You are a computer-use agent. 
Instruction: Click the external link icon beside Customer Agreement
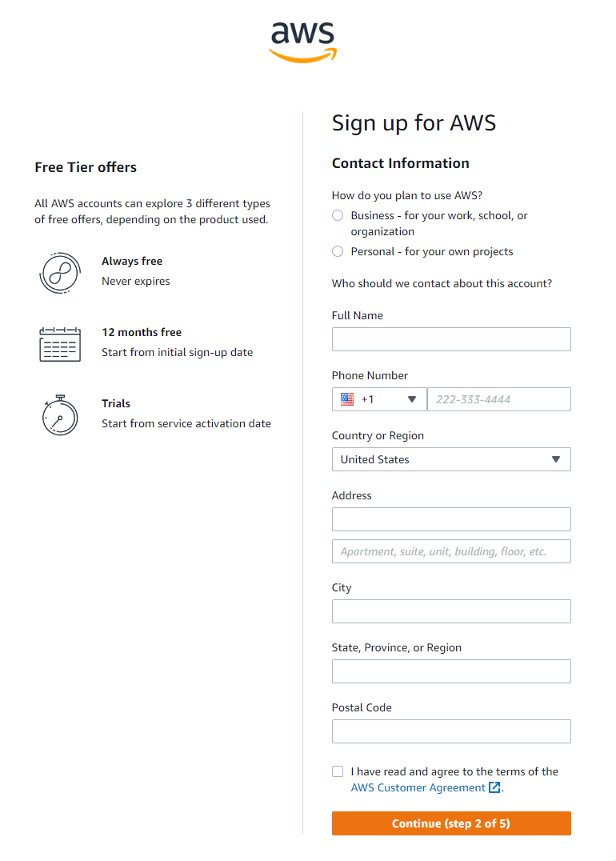coord(494,787)
